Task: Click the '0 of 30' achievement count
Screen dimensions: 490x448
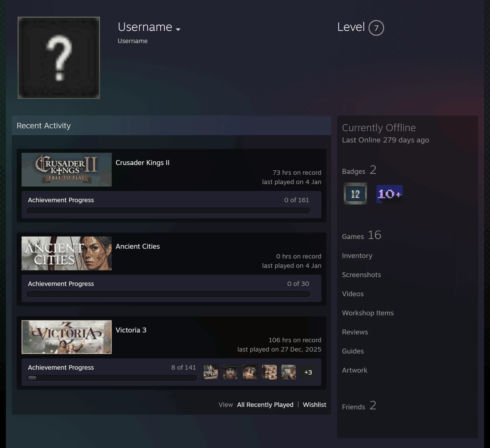Action: tap(298, 284)
